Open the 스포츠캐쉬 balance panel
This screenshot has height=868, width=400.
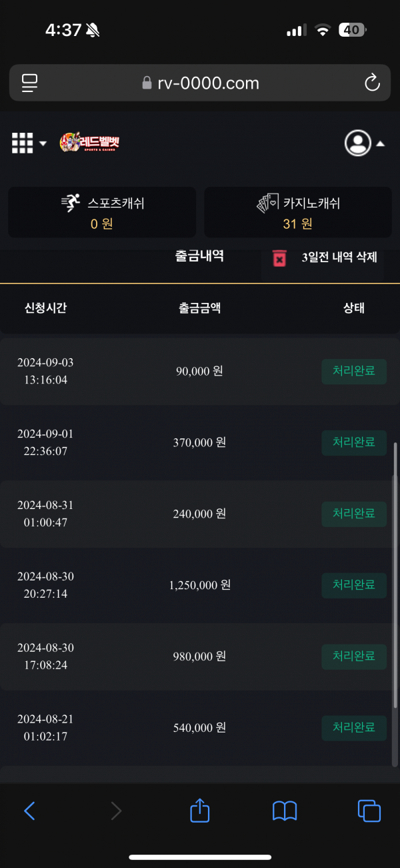pyautogui.click(x=102, y=212)
